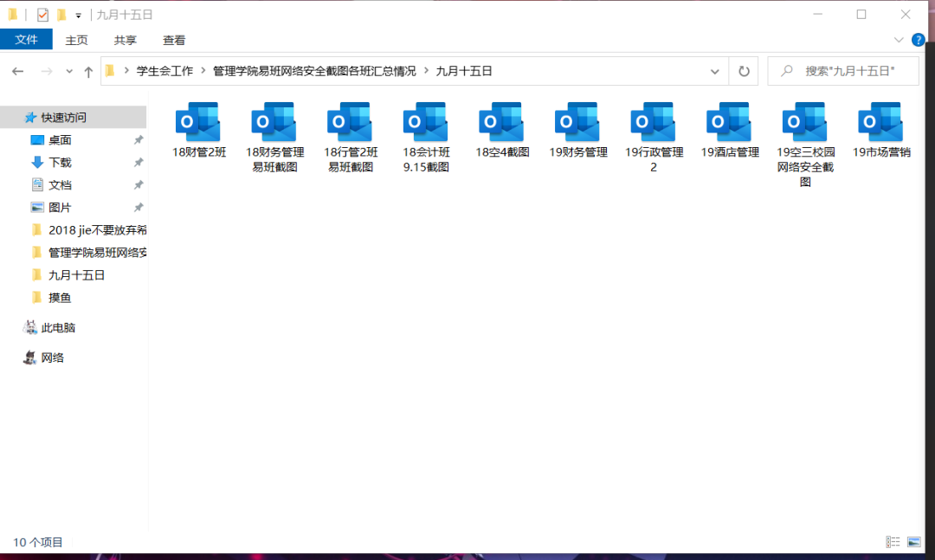
Task: Navigate to 管理学院易班网络安全截图各班汇总情况 breadcrumb
Action: coord(314,71)
